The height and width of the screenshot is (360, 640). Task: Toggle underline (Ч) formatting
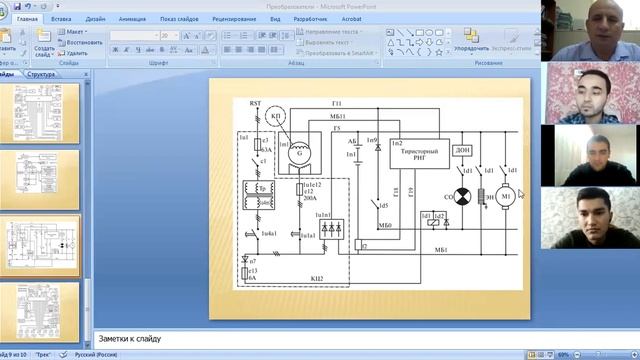[x=138, y=50]
